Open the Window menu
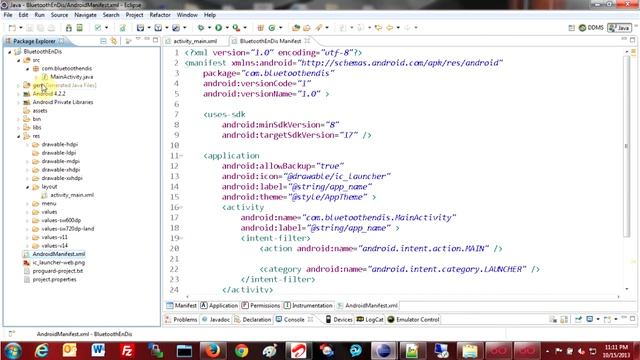Screen dimensions: 640x360 point(187,15)
